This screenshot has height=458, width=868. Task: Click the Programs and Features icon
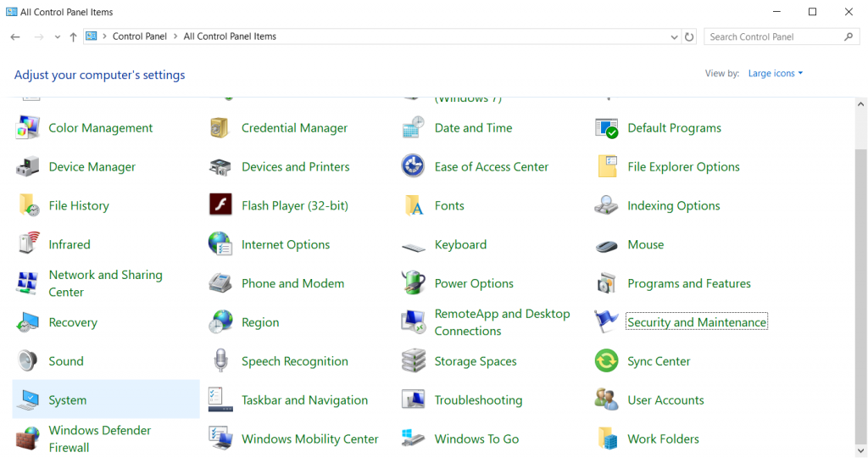click(606, 283)
